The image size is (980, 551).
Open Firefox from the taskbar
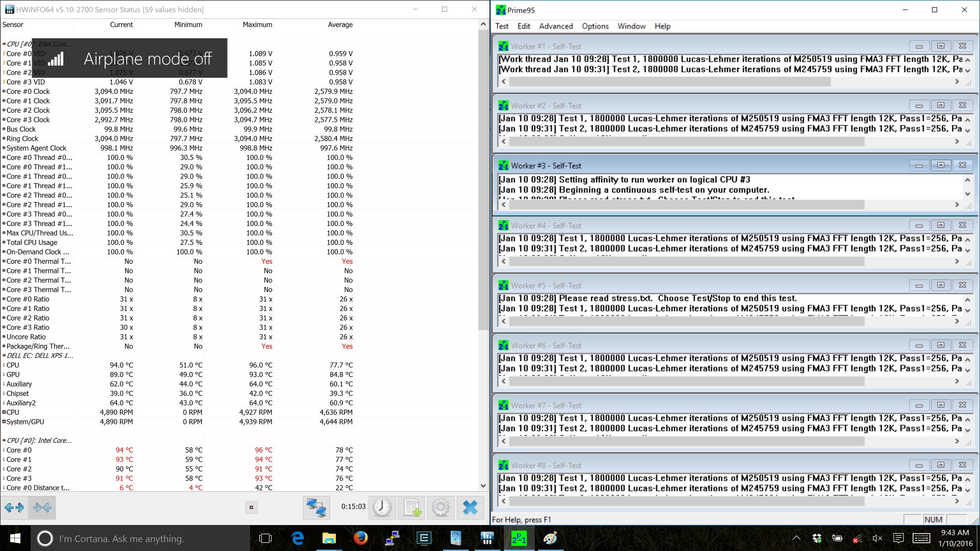[x=361, y=538]
